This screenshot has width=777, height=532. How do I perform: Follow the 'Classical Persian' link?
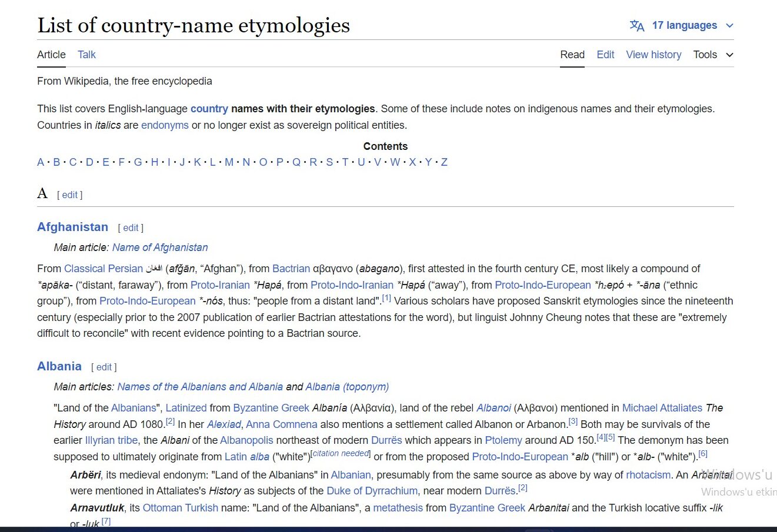[x=104, y=269]
